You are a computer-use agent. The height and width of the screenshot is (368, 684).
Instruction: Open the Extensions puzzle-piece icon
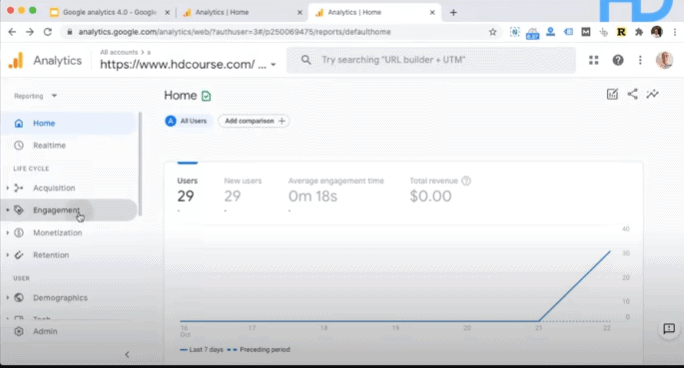click(639, 32)
